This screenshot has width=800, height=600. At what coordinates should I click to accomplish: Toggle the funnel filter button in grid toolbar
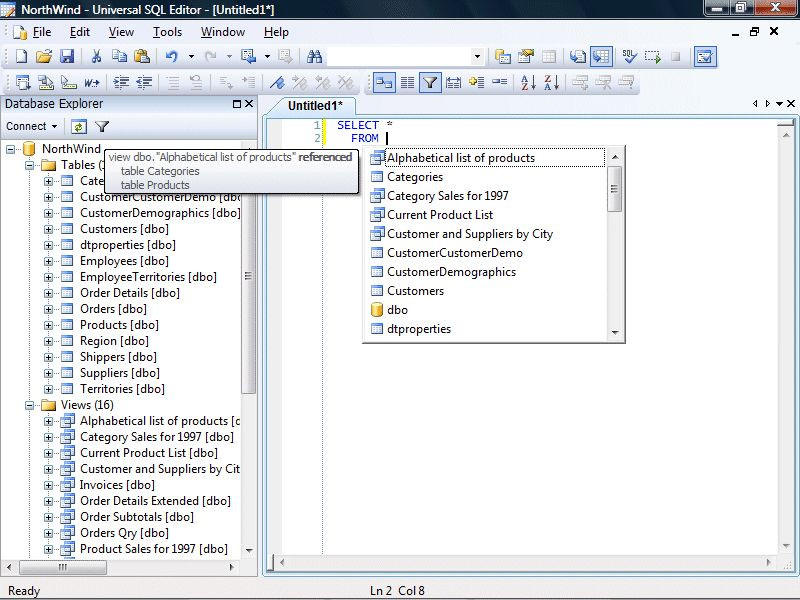click(x=430, y=82)
